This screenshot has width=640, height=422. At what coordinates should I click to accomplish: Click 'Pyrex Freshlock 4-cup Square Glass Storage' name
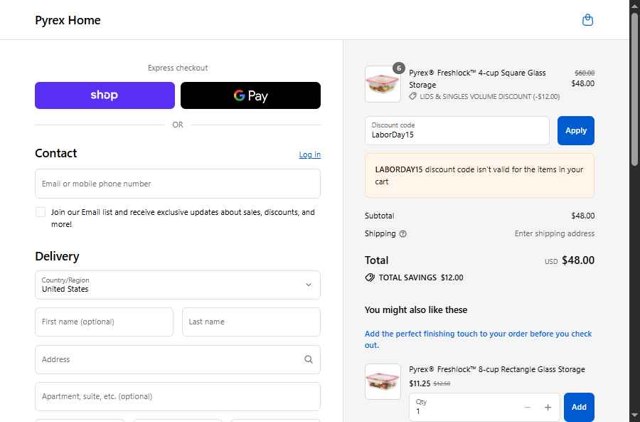click(477, 79)
